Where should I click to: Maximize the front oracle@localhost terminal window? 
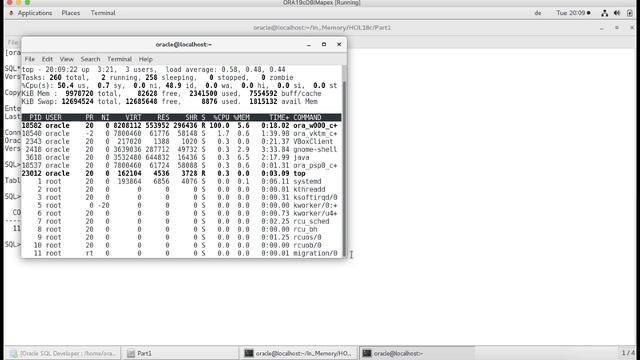324,44
